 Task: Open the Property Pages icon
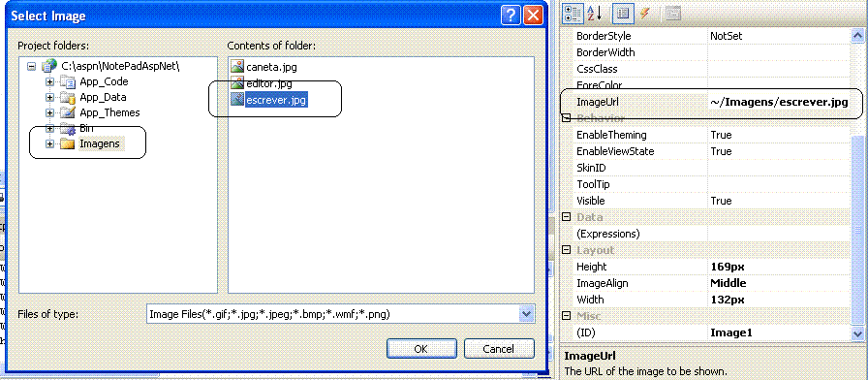coord(672,13)
